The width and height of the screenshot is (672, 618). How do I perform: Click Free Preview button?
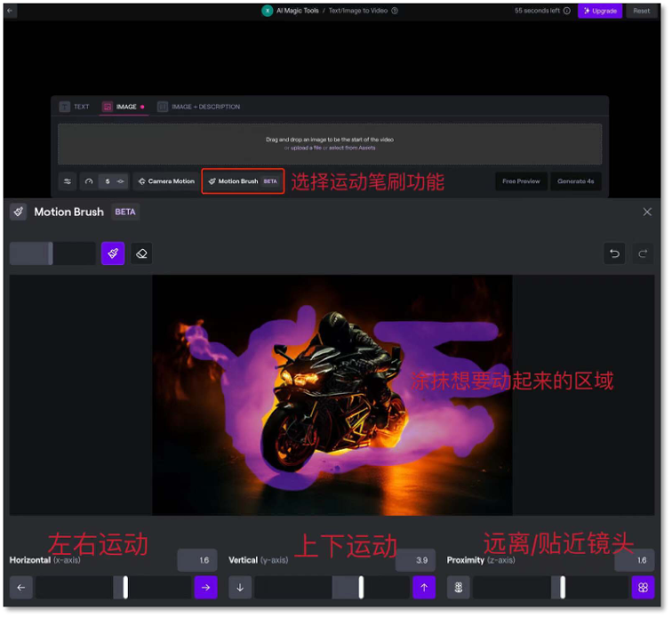(x=521, y=181)
